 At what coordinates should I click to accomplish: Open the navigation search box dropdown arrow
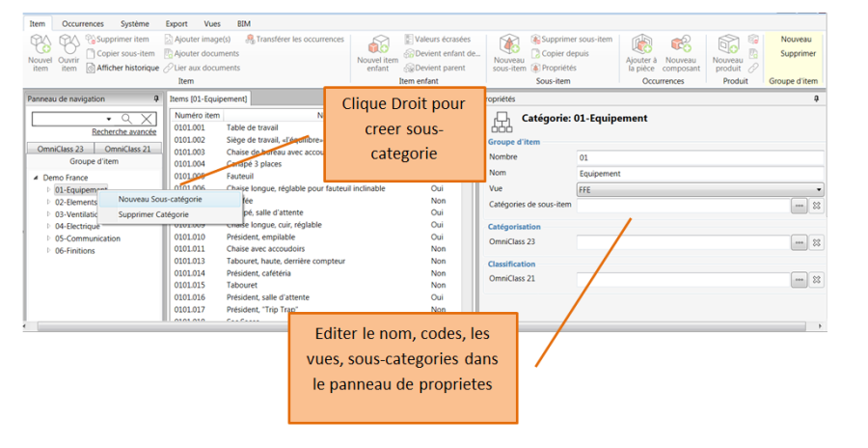tap(112, 119)
